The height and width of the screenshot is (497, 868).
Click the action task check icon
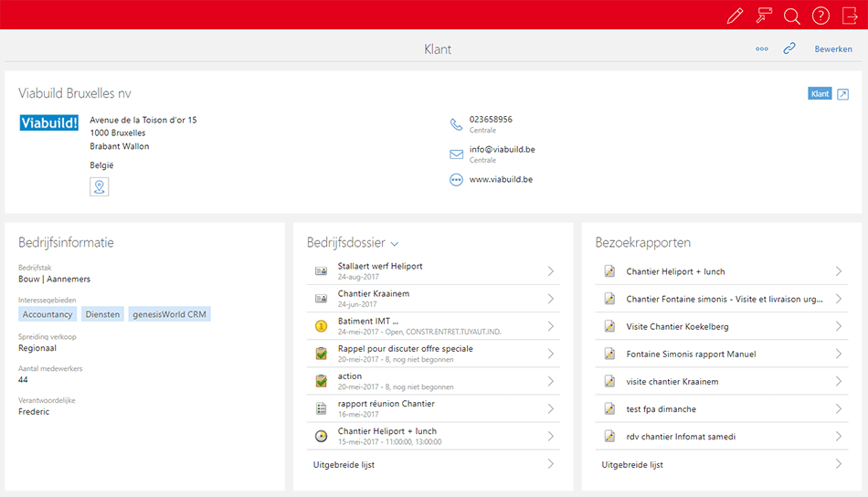click(321, 381)
